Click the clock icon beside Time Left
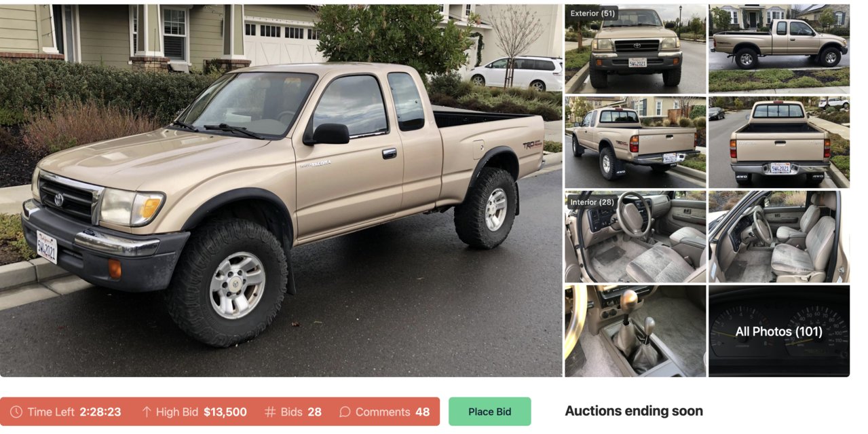This screenshot has height=434, width=868. click(x=16, y=412)
